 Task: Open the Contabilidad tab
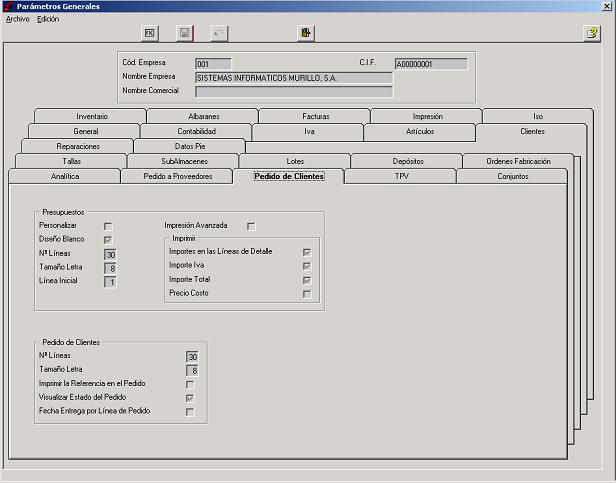click(196, 131)
